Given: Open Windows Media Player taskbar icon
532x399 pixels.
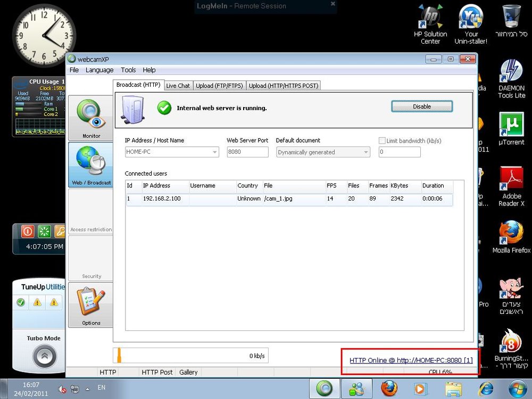Looking at the screenshot, I should pos(421,388).
